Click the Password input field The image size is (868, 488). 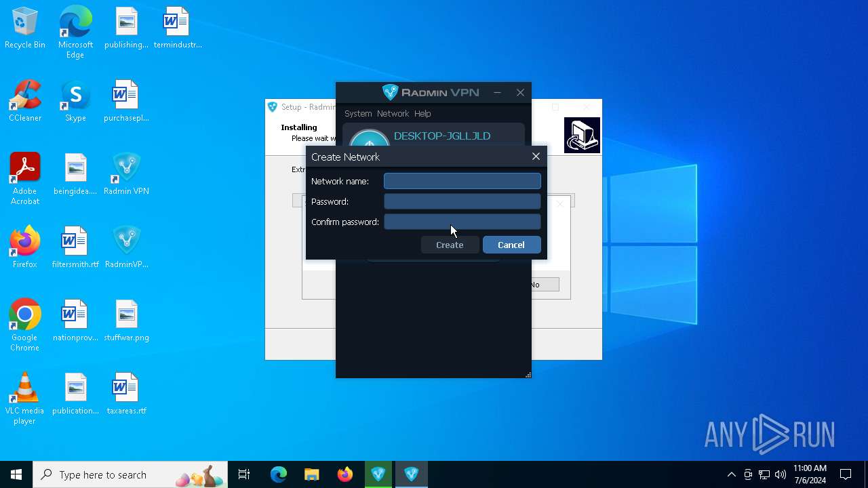[x=462, y=201]
